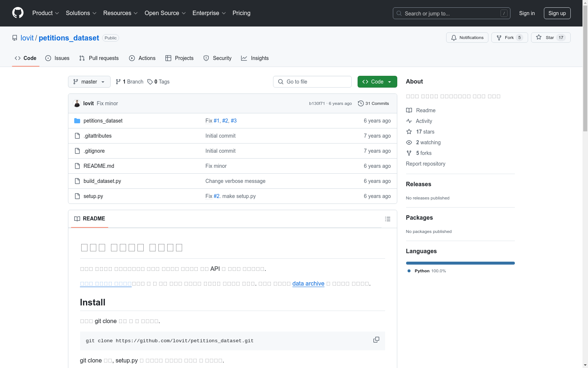This screenshot has width=588, height=368.
Task: Click the Activity pulse icon in About
Action: [409, 121]
